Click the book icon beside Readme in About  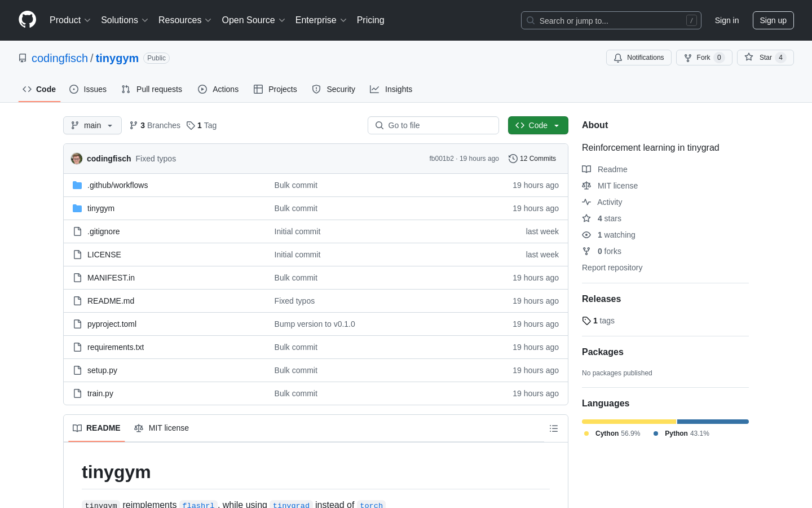(x=586, y=169)
